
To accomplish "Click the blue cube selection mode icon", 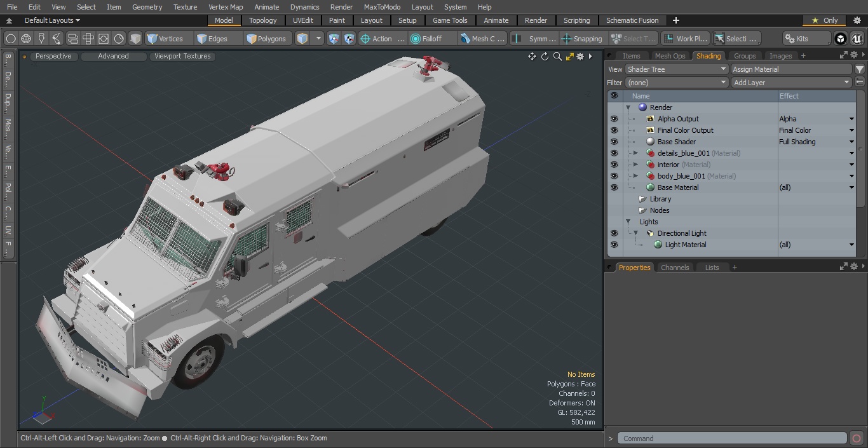I will 302,39.
